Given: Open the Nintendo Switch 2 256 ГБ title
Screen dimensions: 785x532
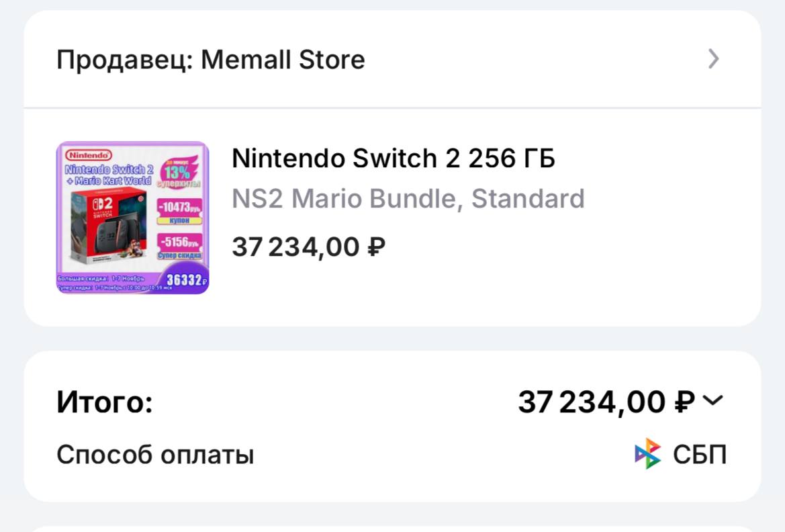Looking at the screenshot, I should (x=394, y=159).
